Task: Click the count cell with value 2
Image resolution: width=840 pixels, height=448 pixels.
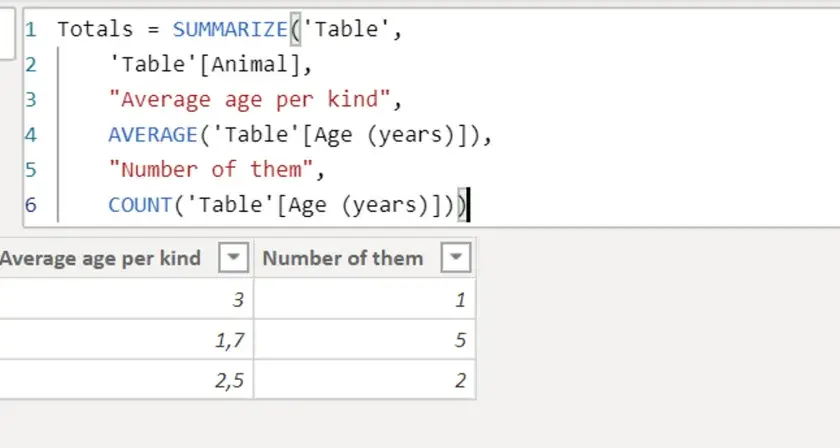Action: 365,379
